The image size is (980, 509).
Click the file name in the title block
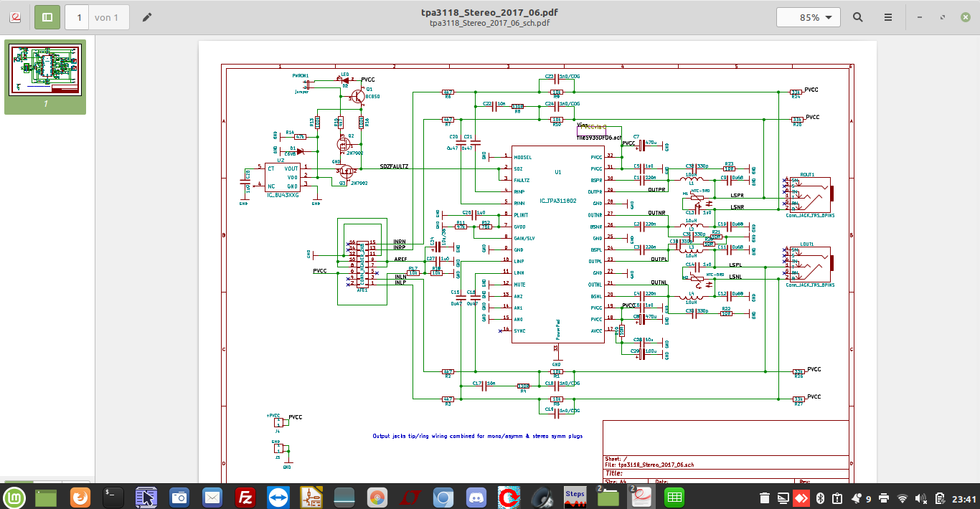pos(650,465)
